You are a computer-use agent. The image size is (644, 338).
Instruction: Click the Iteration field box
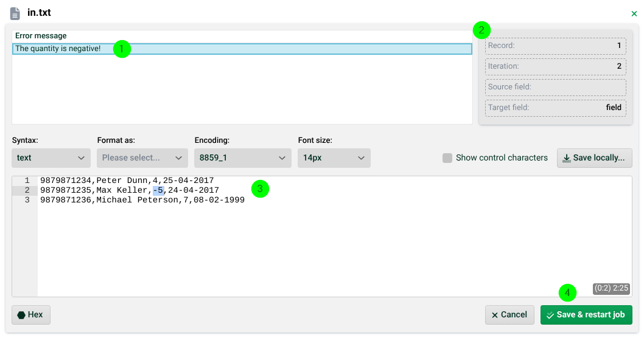click(x=555, y=66)
